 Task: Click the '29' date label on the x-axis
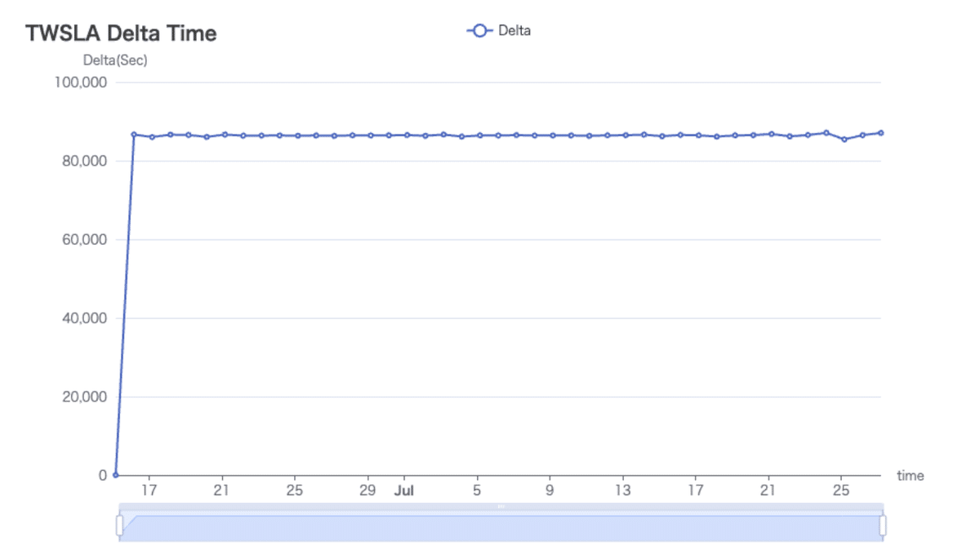pos(367,491)
